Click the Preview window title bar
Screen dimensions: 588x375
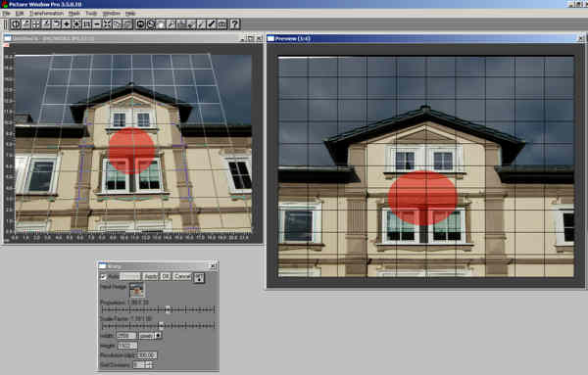[425, 38]
